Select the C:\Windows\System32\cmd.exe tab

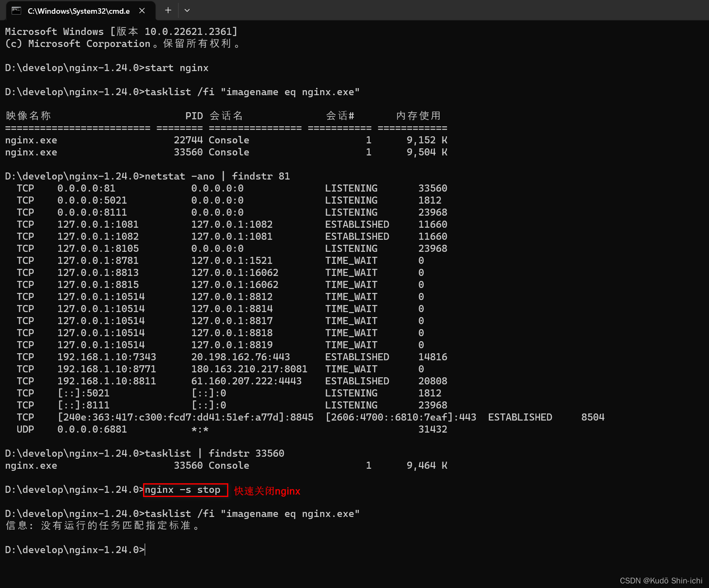tap(81, 11)
